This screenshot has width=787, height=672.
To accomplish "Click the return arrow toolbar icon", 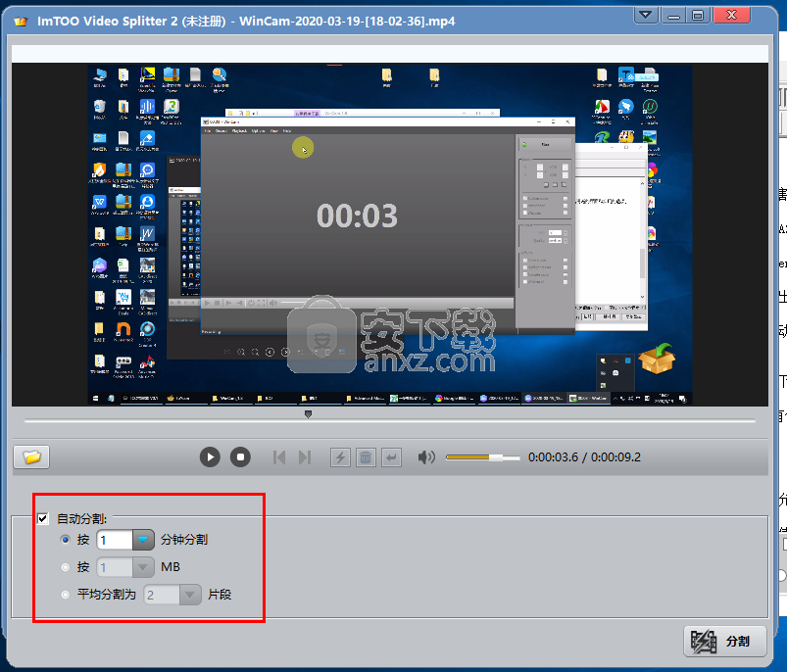I will tap(391, 457).
